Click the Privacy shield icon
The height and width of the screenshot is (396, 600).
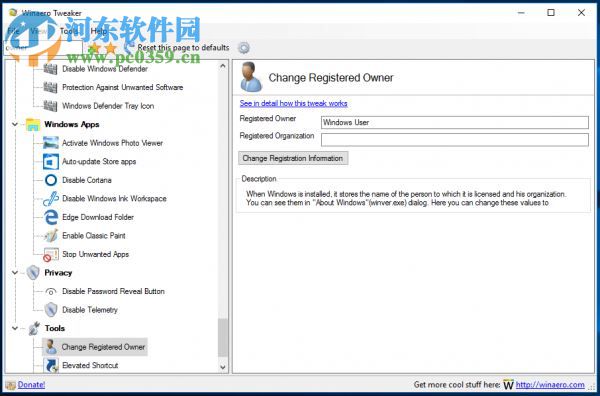click(x=33, y=273)
